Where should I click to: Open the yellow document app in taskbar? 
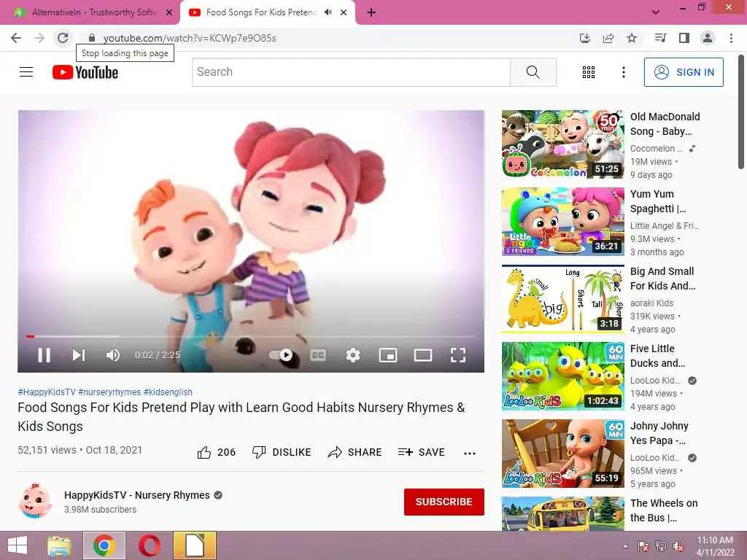pos(194,545)
